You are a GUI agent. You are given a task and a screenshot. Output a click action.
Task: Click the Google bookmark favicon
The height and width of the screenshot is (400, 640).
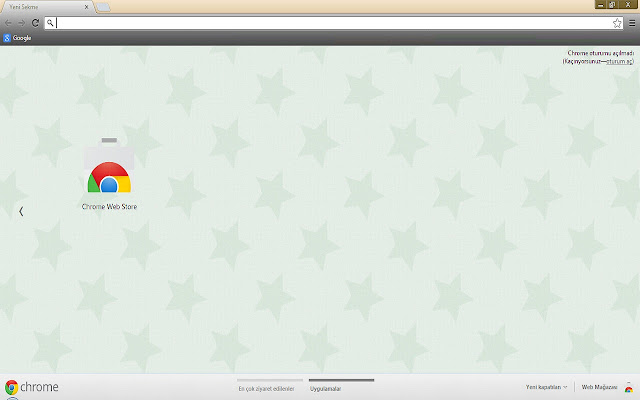point(7,38)
